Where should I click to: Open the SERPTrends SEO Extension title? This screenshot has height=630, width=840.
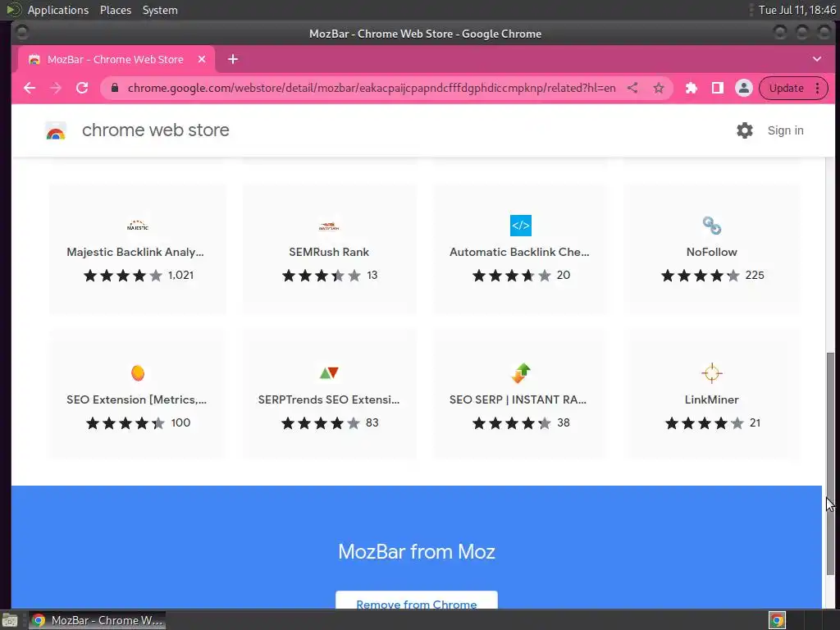pos(329,399)
